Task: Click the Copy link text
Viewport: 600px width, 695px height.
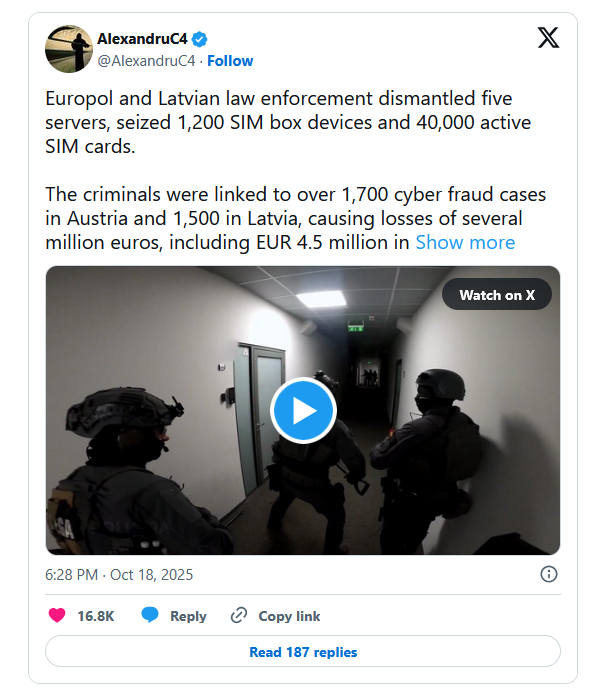Action: click(x=289, y=616)
